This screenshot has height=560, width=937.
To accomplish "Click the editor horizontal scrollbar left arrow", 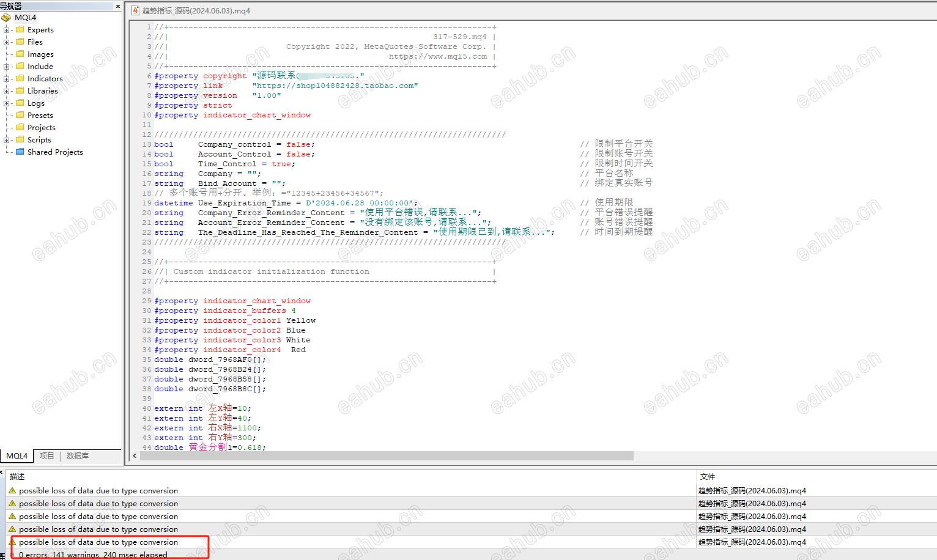I will (135, 456).
